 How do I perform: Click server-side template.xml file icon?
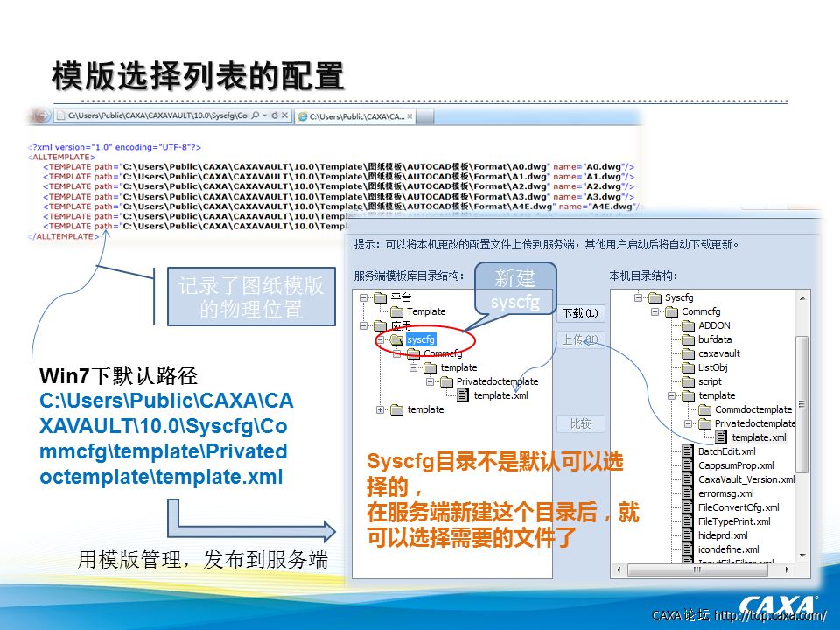click(x=463, y=395)
